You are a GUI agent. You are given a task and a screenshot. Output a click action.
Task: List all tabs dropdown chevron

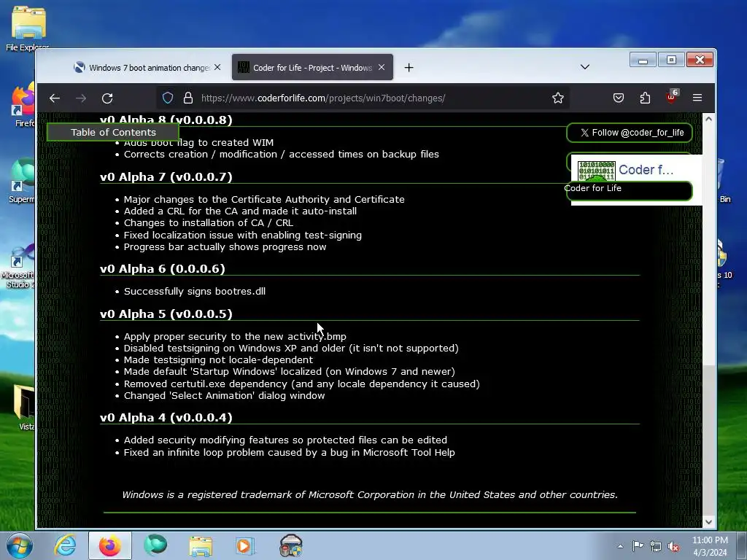tap(585, 67)
